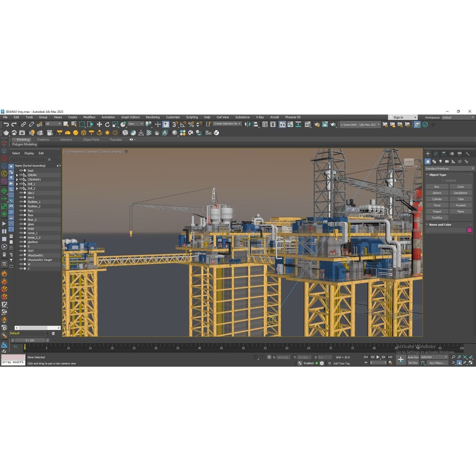The image size is (476, 476).
Task: Select the Cameras creation icon
Action: 447,161
